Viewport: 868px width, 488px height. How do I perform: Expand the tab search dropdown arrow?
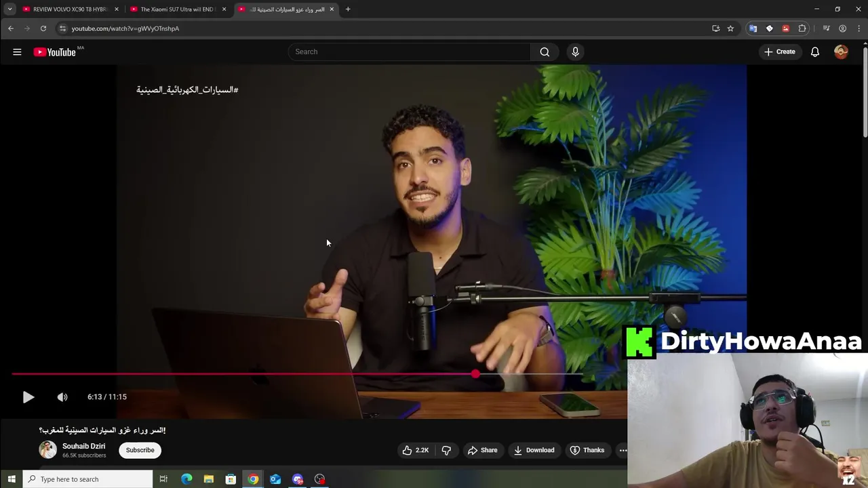pyautogui.click(x=9, y=9)
